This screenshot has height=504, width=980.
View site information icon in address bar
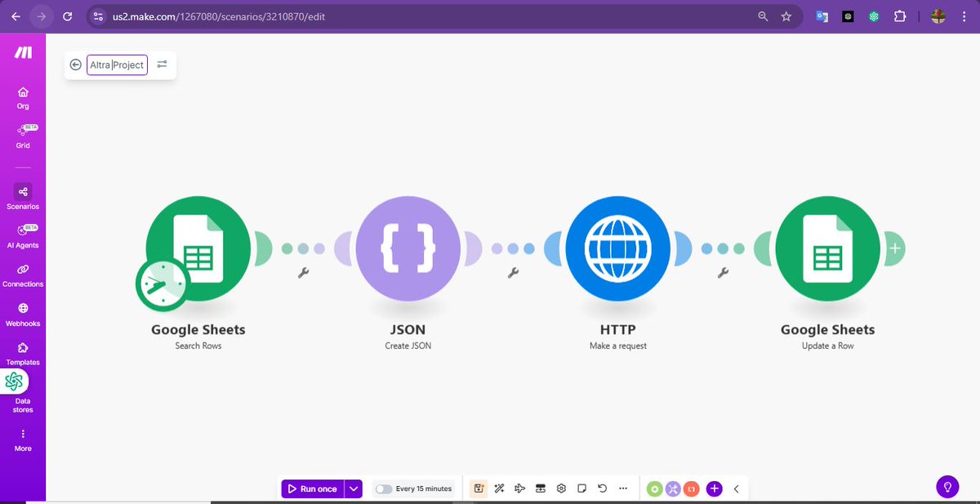[x=98, y=16]
